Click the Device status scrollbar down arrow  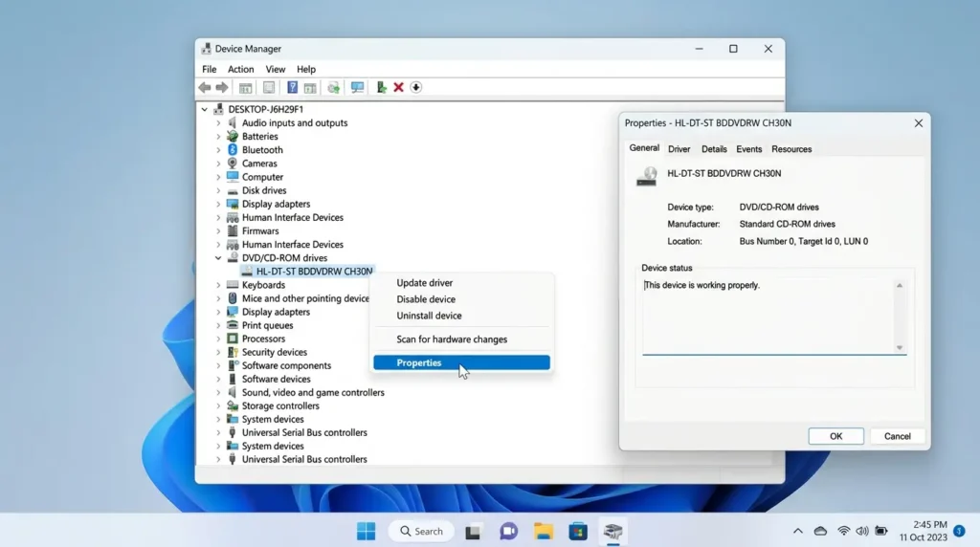click(x=900, y=348)
